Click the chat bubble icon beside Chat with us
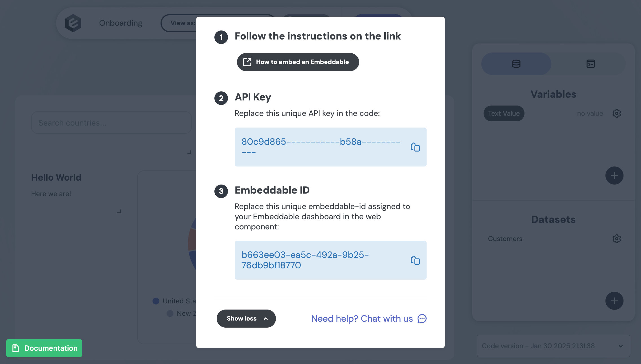The width and height of the screenshot is (641, 364). (x=421, y=319)
